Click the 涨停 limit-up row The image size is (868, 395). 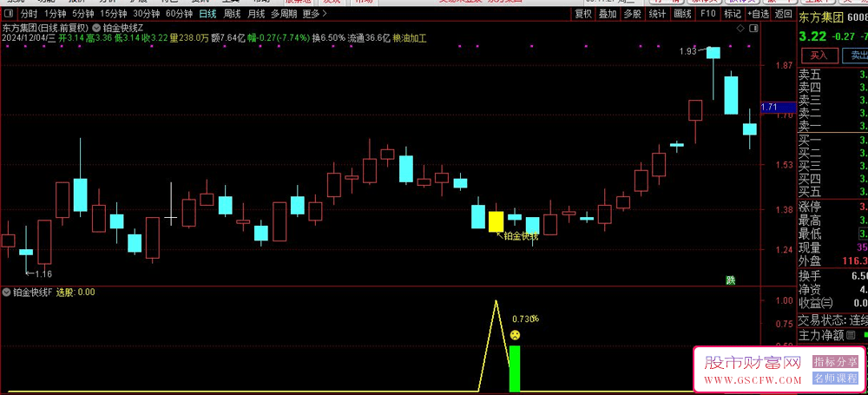[x=832, y=207]
